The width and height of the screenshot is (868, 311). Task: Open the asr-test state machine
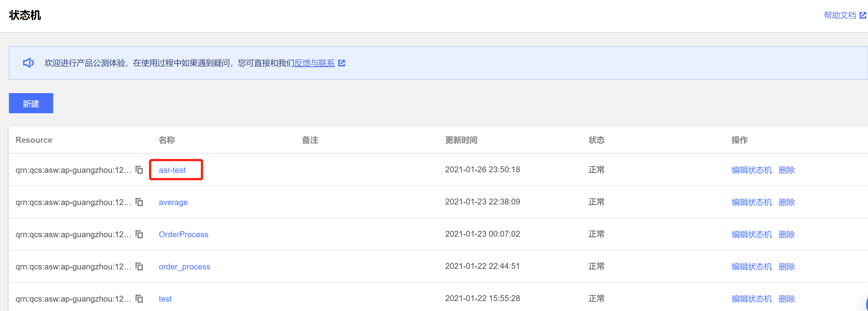pos(172,170)
